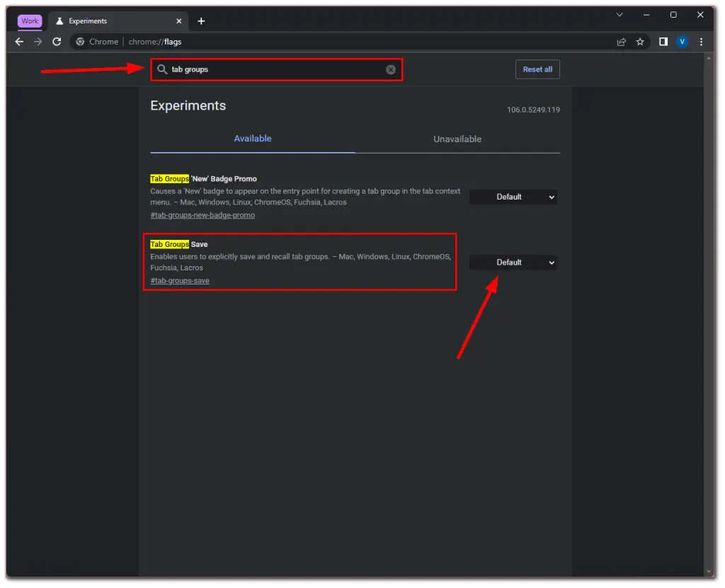Click the Work tab group label
The width and height of the screenshot is (725, 588).
pyautogui.click(x=29, y=21)
